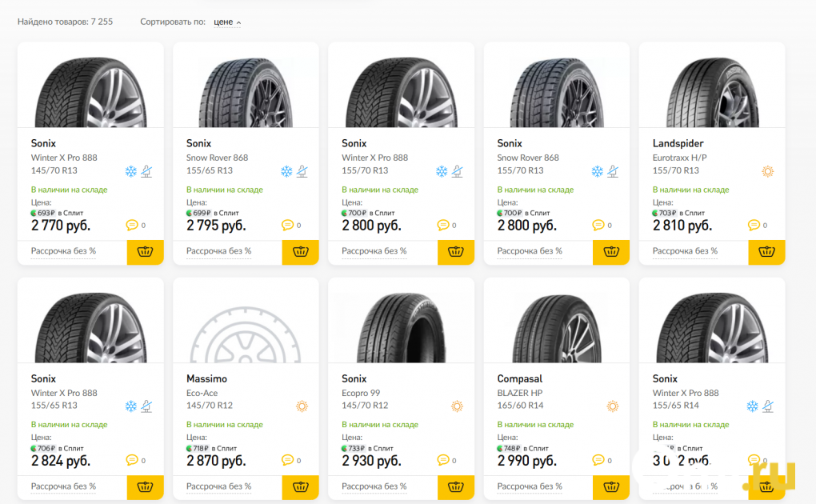Add the 2 770 руб. Sonix tire to cart
Screen dimensions: 816x504
pyautogui.click(x=145, y=252)
